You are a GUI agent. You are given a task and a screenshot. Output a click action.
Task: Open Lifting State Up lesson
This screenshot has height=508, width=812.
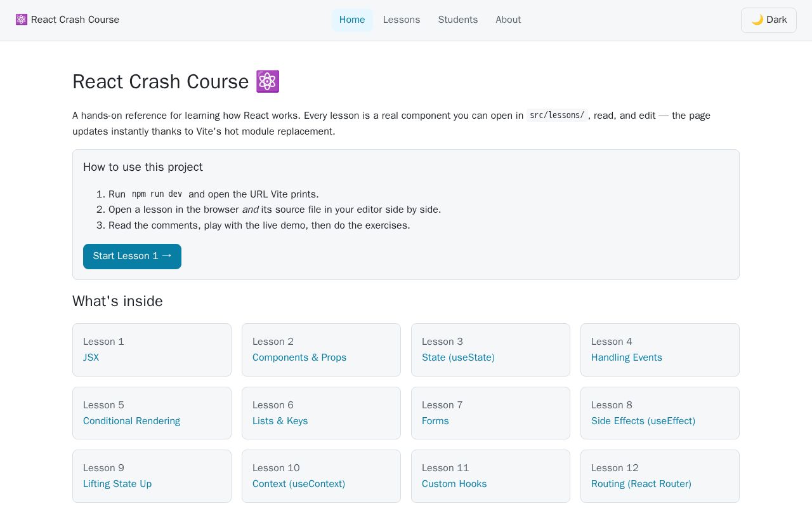pos(117,484)
